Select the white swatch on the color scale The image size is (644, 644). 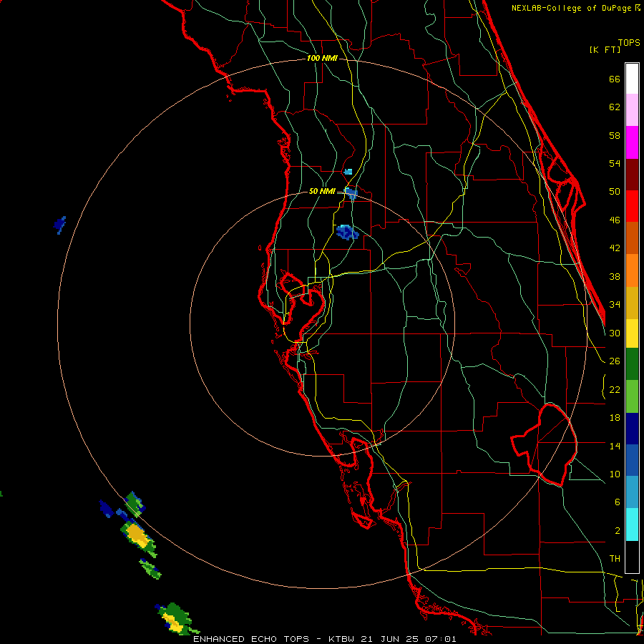pyautogui.click(x=632, y=79)
